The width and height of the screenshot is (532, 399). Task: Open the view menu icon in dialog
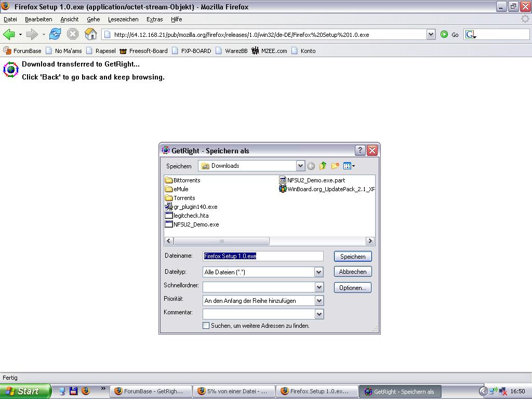(349, 166)
